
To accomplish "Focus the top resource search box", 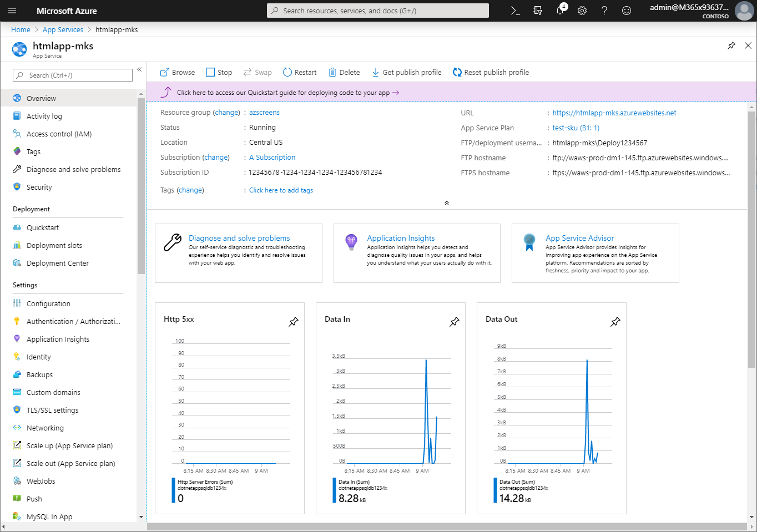I will (x=377, y=11).
